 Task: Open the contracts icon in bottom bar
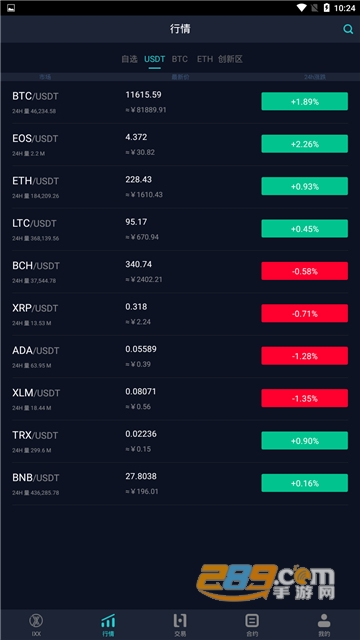click(252, 621)
